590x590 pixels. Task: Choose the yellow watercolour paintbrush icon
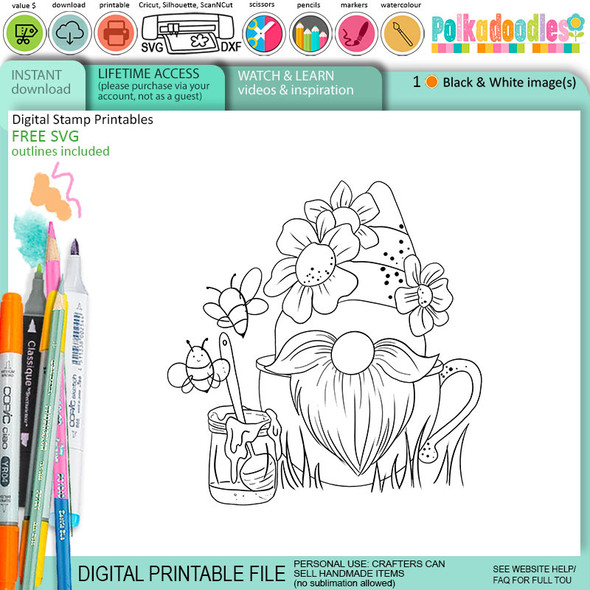coord(402,34)
